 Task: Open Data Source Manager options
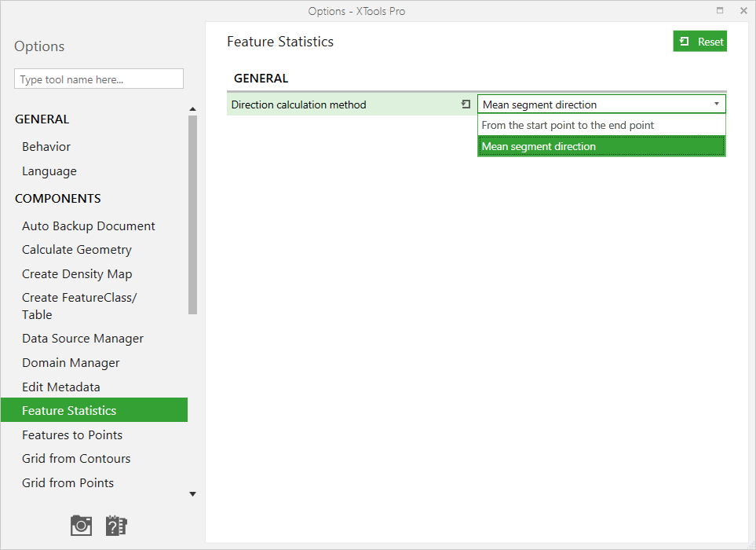pyautogui.click(x=83, y=339)
